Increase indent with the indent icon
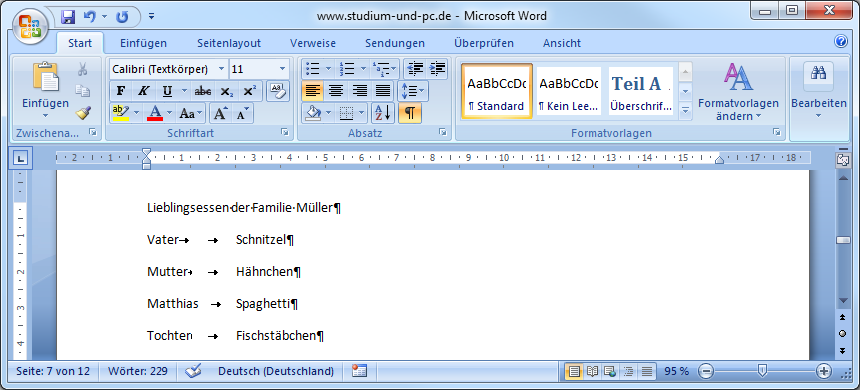860x390 pixels. click(437, 69)
